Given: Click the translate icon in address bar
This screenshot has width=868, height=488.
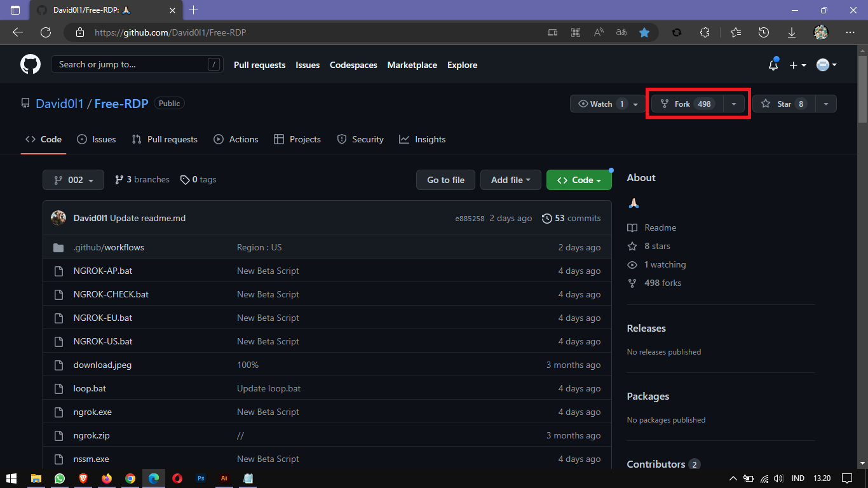Looking at the screenshot, I should 621,32.
